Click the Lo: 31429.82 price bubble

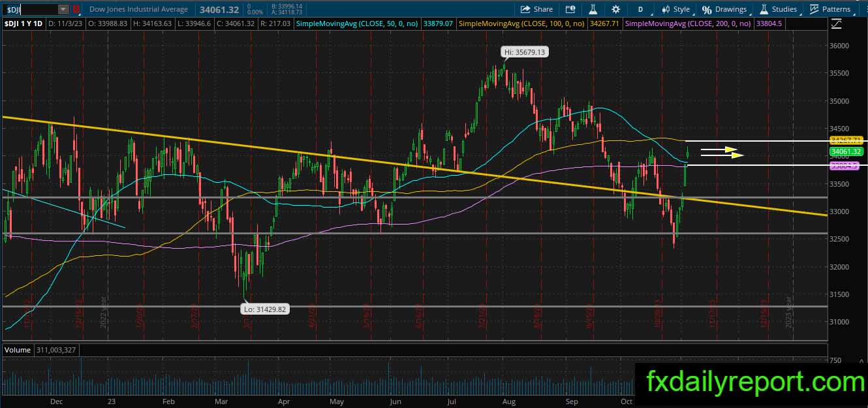coord(266,310)
